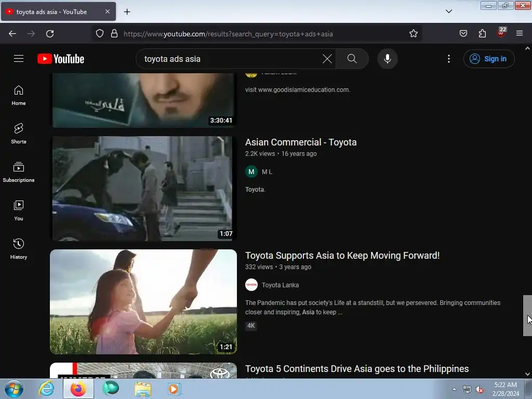
Task: Visit Toyota Lanka channel name
Action: tap(280, 285)
